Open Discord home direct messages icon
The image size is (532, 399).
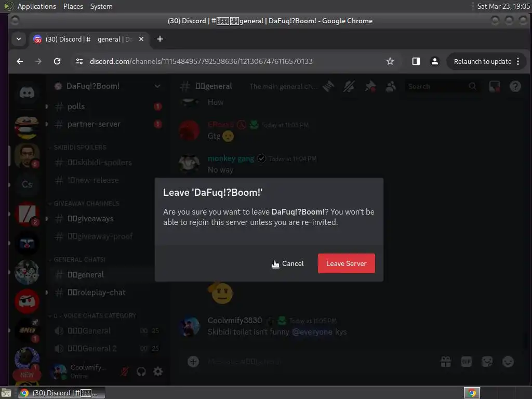tap(27, 92)
